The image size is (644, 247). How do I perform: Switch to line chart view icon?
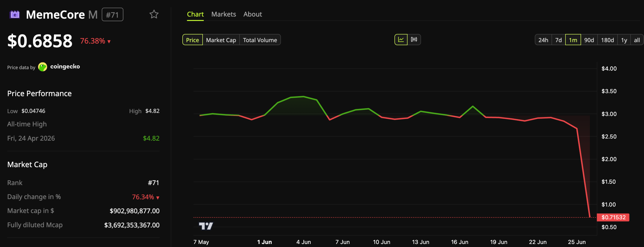point(401,40)
